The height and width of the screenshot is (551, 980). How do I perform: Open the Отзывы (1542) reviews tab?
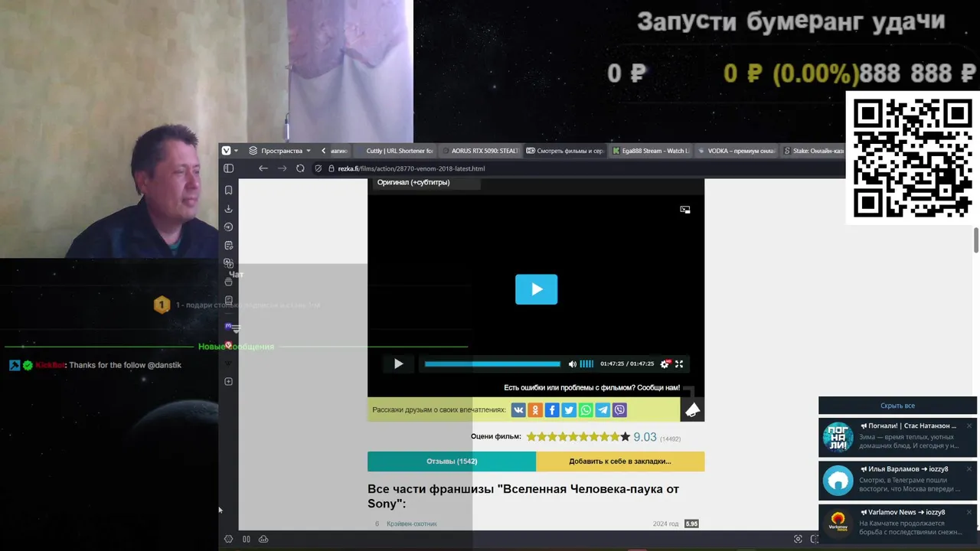(452, 461)
